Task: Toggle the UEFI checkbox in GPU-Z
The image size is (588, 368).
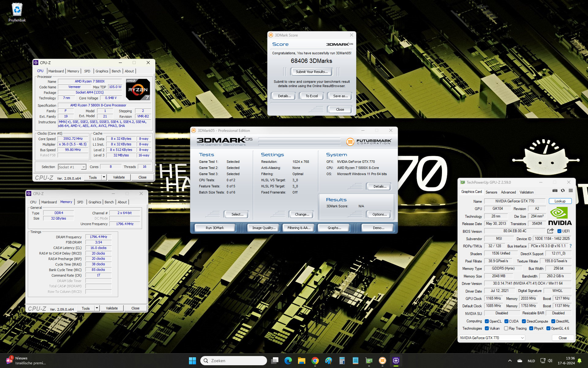Action: tap(559, 231)
